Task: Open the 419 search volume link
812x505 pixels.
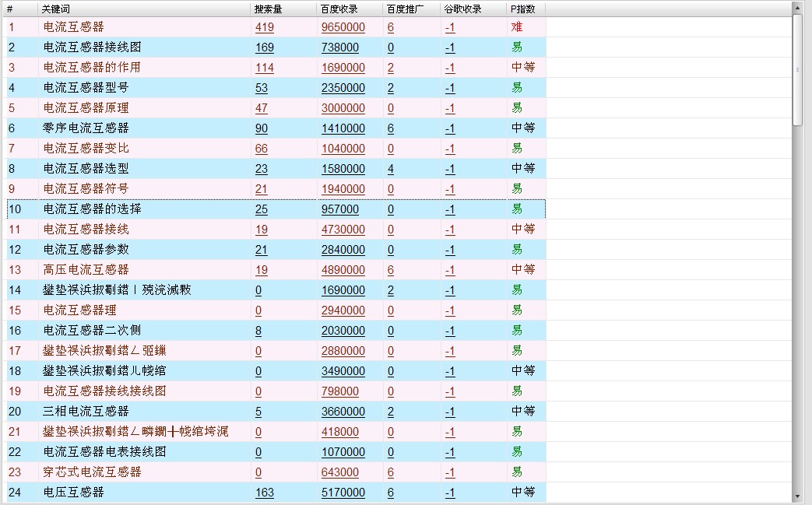Action: coord(264,27)
